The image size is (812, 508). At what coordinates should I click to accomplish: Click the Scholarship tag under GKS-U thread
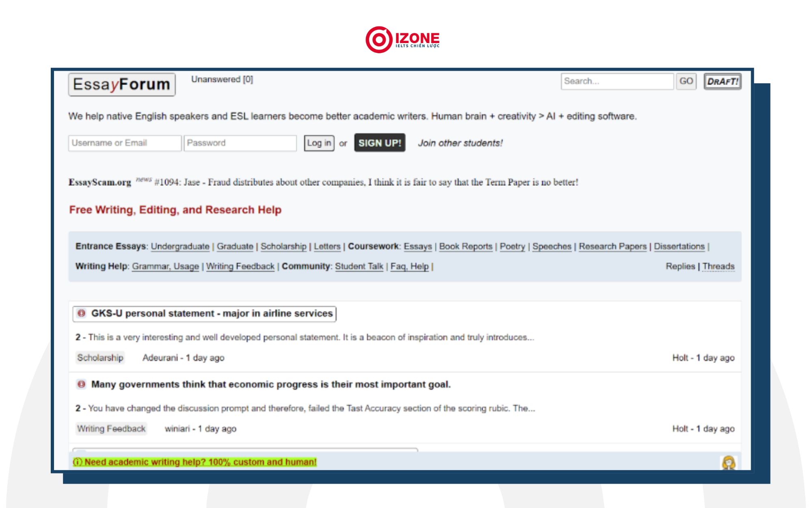pos(100,358)
